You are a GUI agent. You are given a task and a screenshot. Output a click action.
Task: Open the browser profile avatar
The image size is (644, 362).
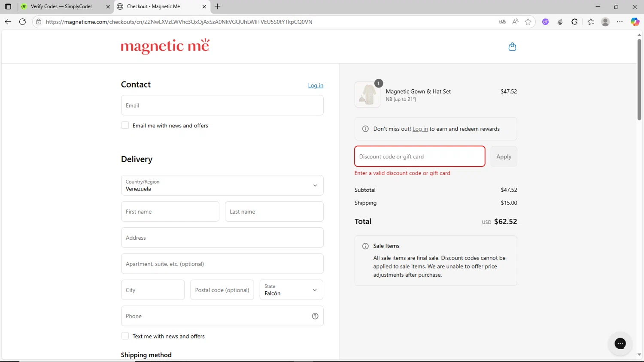(605, 21)
